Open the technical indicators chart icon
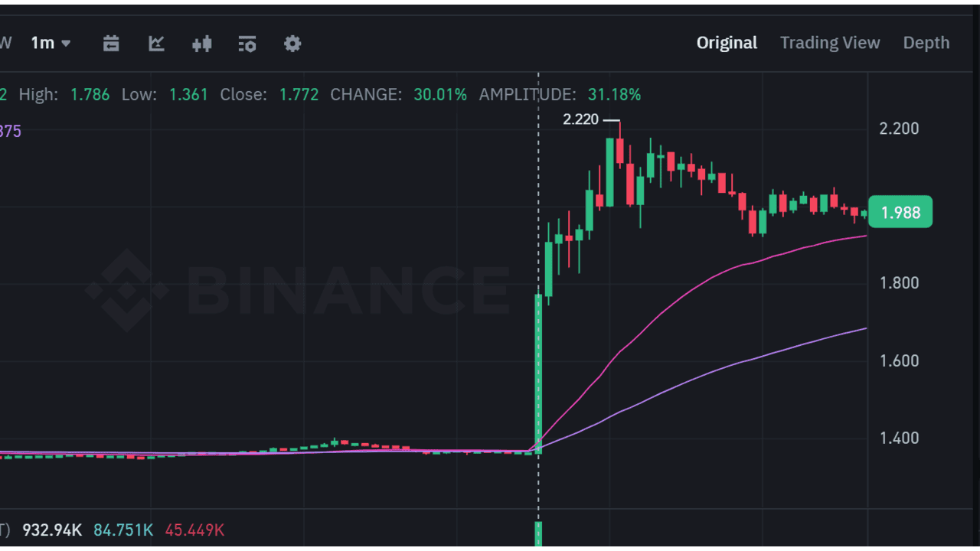Viewport: 980px width, 551px height. pos(156,44)
